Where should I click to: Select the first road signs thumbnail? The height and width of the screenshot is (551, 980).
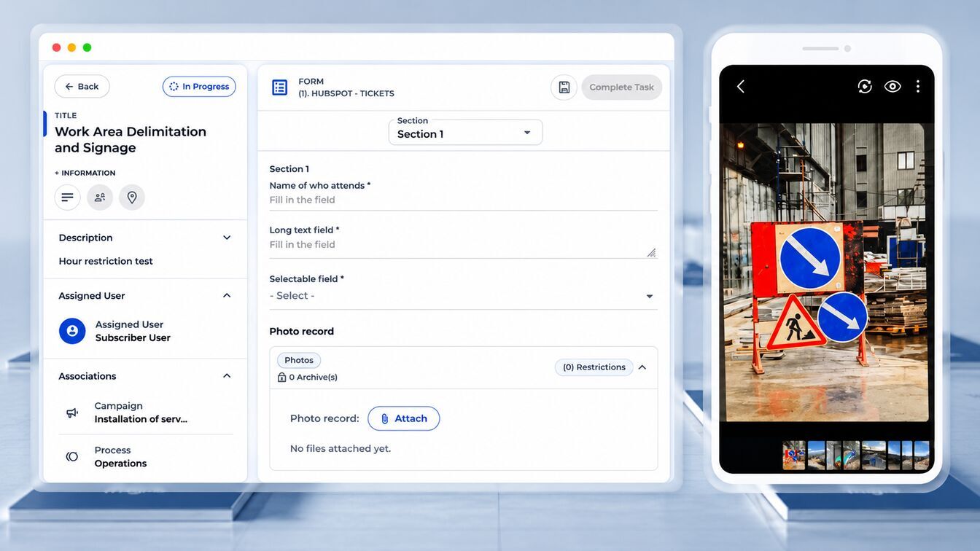(794, 456)
